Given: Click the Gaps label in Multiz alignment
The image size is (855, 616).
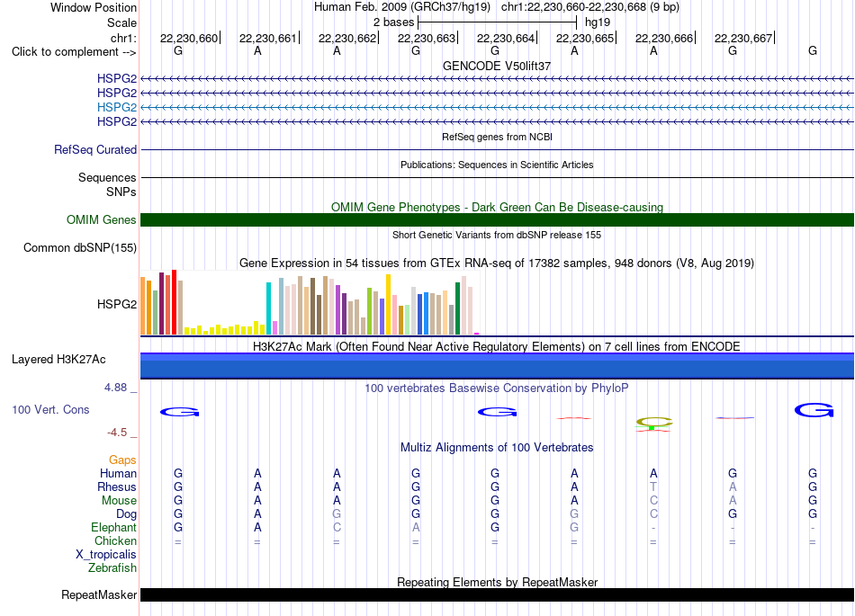Looking at the screenshot, I should pyautogui.click(x=122, y=460).
